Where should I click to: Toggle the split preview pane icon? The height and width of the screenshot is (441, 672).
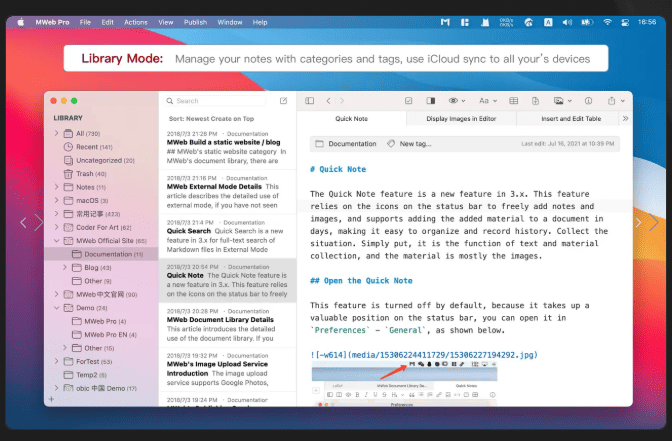(431, 101)
